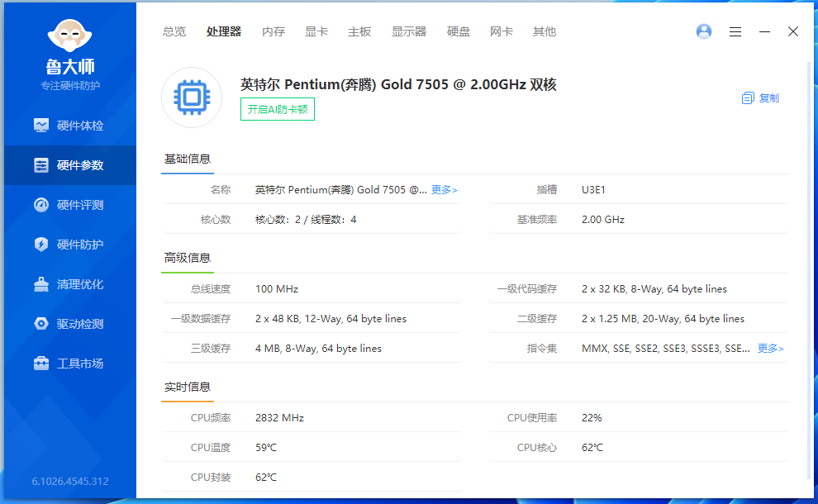Click the CPU封装 temperature value
Screen dimensions: 818x504
266,478
